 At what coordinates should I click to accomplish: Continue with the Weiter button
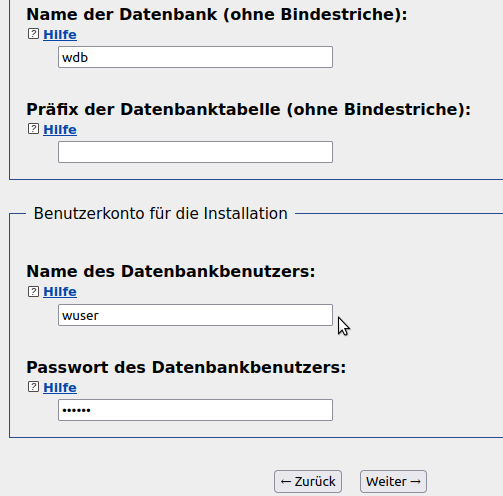pyautogui.click(x=393, y=482)
